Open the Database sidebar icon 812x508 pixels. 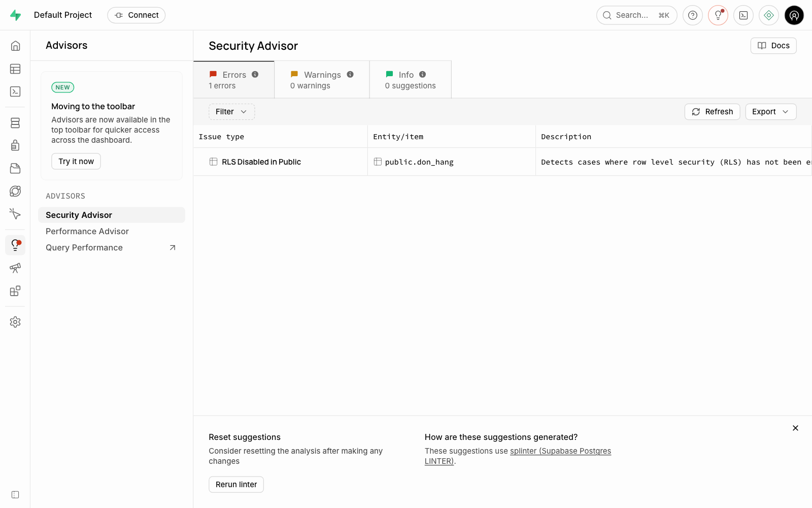pyautogui.click(x=15, y=123)
